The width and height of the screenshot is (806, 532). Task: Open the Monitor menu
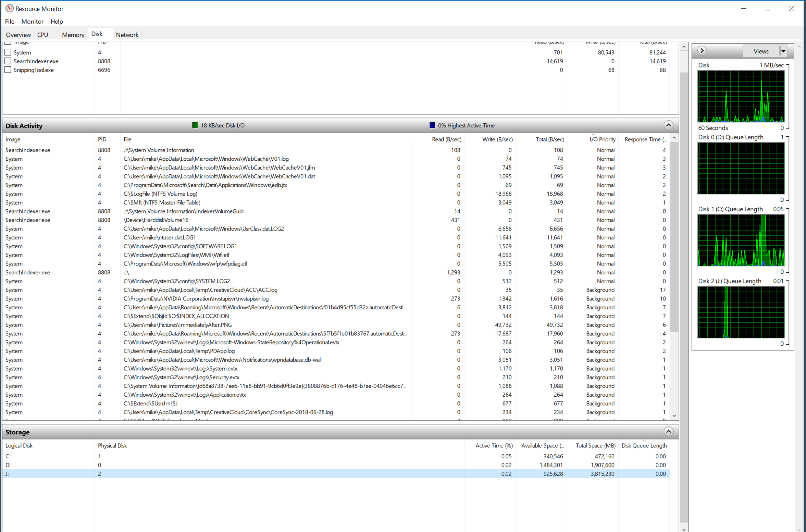(32, 21)
